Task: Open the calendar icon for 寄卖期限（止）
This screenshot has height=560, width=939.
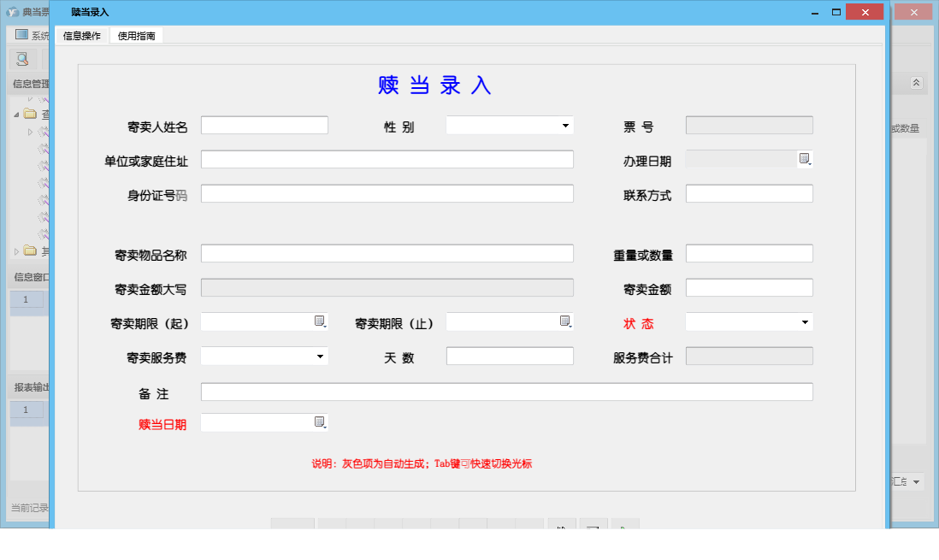Action: tap(565, 321)
